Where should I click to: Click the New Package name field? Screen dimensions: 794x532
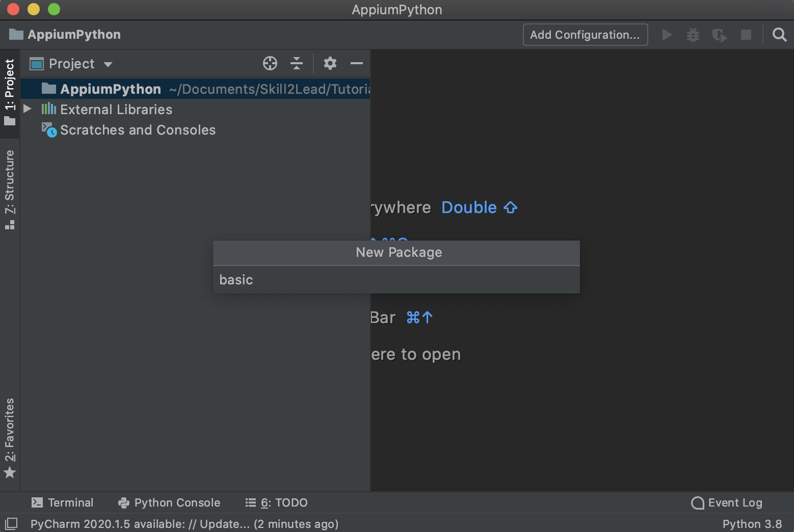(396, 280)
